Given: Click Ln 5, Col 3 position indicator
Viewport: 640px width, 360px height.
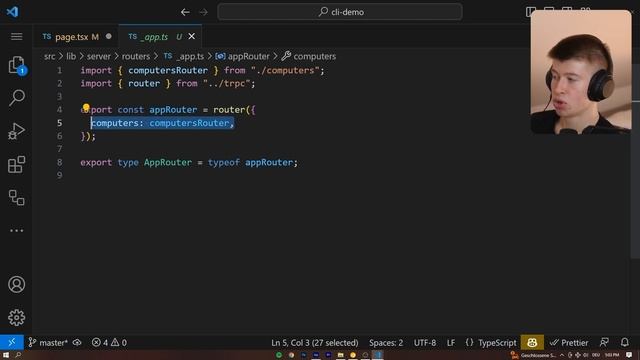Looking at the screenshot, I should (315, 342).
